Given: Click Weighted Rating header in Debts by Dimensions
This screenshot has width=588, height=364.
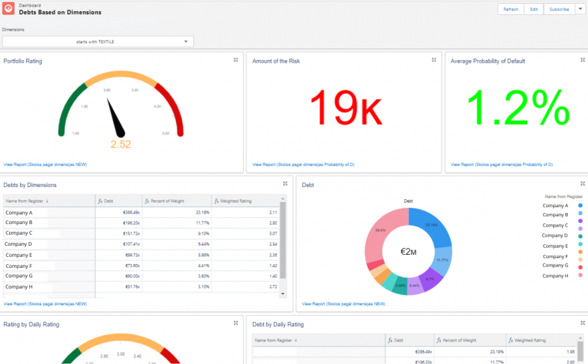Looking at the screenshot, I should point(245,201).
